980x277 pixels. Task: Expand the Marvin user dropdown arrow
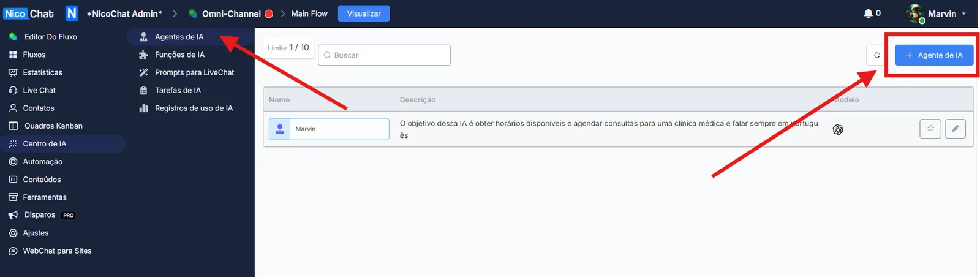963,13
